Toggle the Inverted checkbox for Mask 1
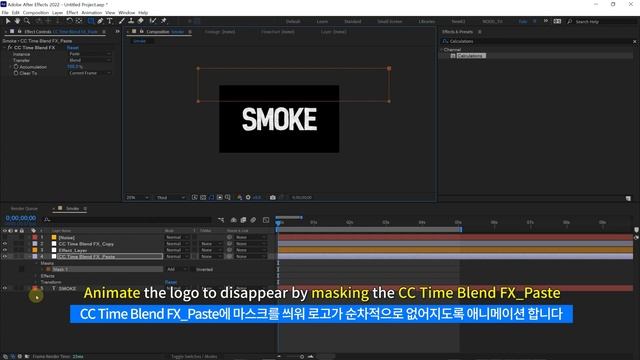Screen dimensions: 640x360 coord(193,269)
